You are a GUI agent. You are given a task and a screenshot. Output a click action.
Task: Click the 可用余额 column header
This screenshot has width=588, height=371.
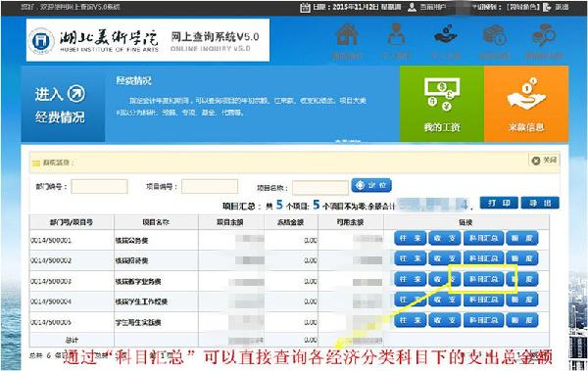click(350, 222)
